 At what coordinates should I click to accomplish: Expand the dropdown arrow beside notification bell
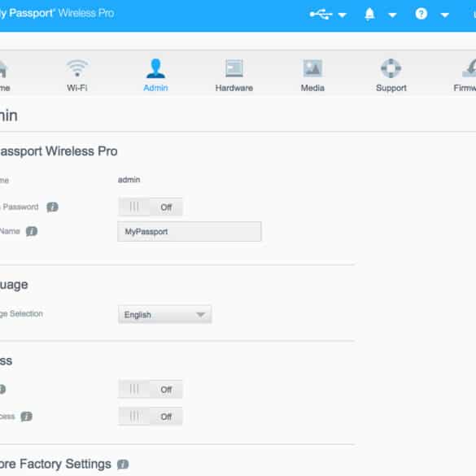(x=392, y=15)
